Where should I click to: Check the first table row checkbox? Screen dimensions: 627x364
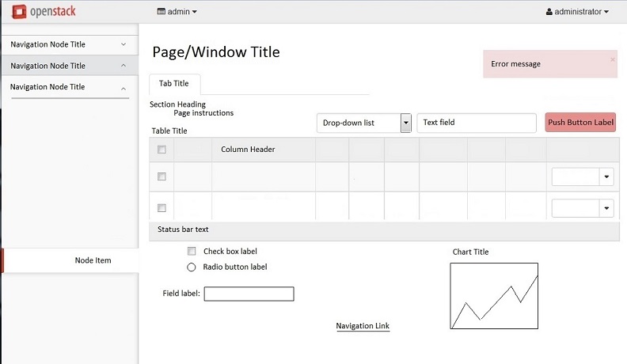161,176
